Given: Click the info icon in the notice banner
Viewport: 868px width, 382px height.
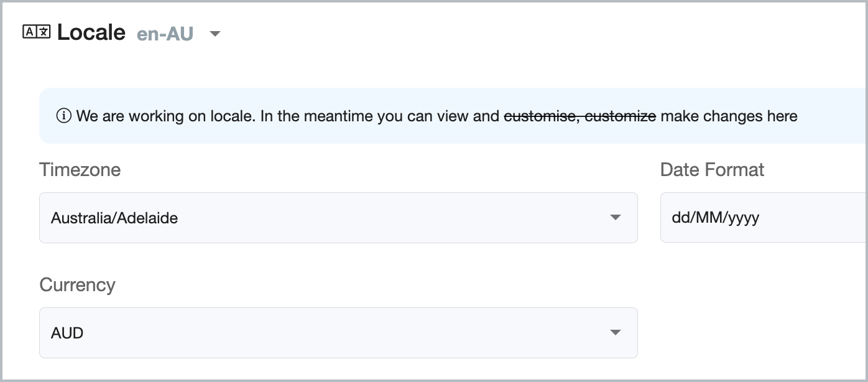Looking at the screenshot, I should coord(63,116).
